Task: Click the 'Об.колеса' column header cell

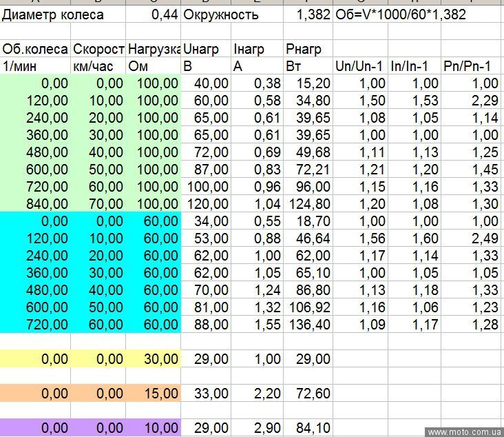Action: tap(35, 49)
